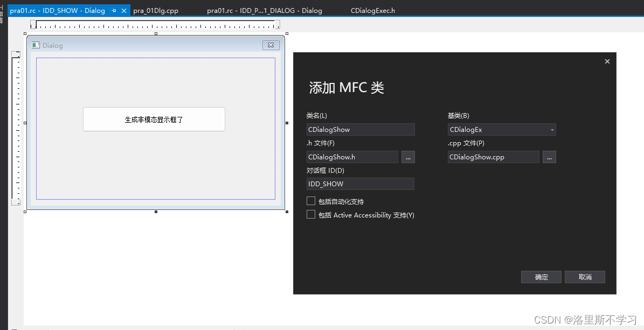The image size is (644, 330).
Task: Open the 基类 dropdown showing CDialogEx
Action: click(x=552, y=129)
